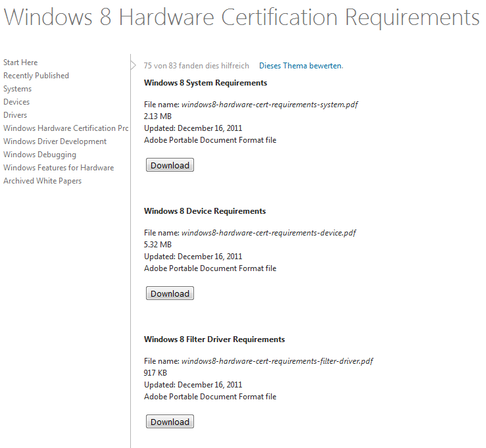
Task: Download the Windows 8 Filter Driver Requirements PDF
Action: coord(170,422)
